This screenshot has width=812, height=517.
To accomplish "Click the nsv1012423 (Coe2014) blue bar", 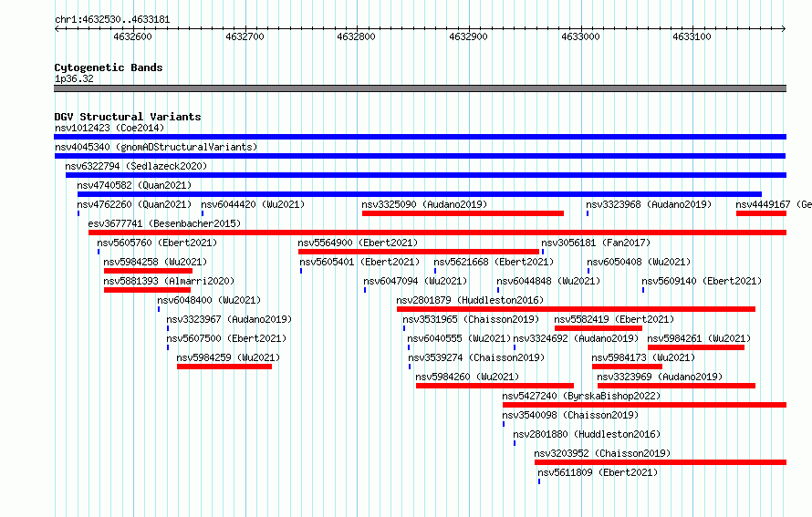I will pyautogui.click(x=420, y=137).
